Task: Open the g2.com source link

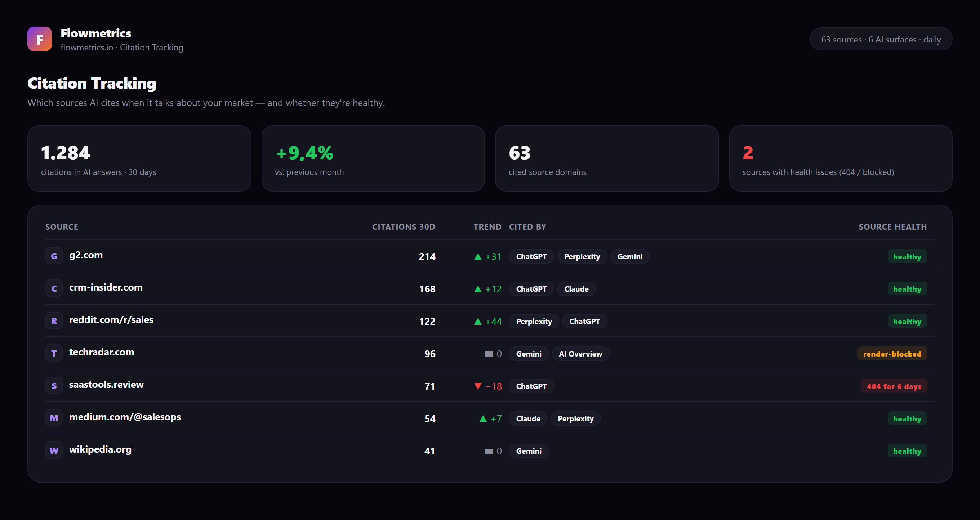Action: click(x=86, y=255)
